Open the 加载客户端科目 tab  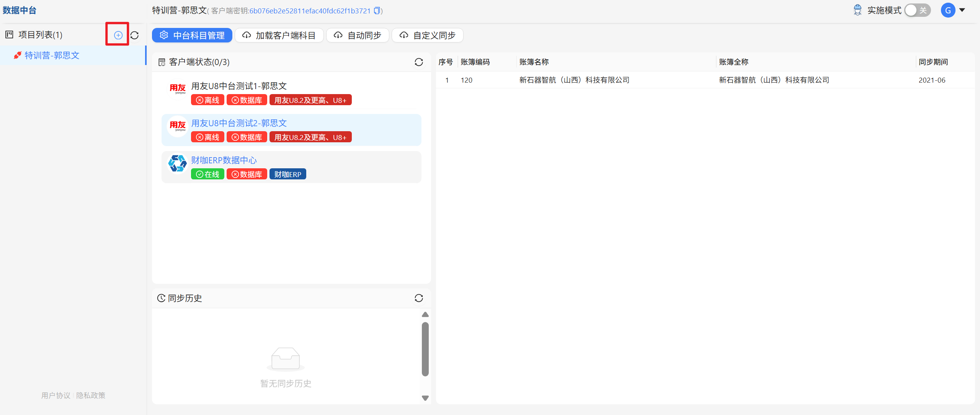[279, 35]
